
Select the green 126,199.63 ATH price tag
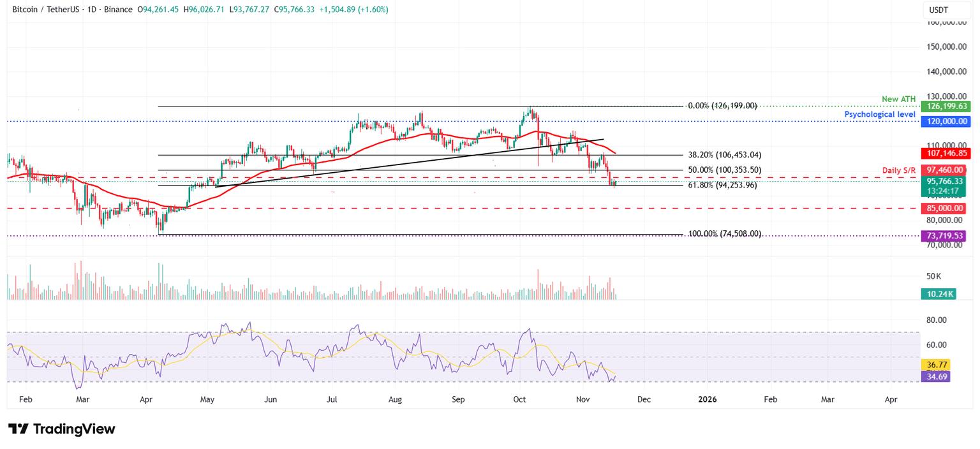point(944,107)
